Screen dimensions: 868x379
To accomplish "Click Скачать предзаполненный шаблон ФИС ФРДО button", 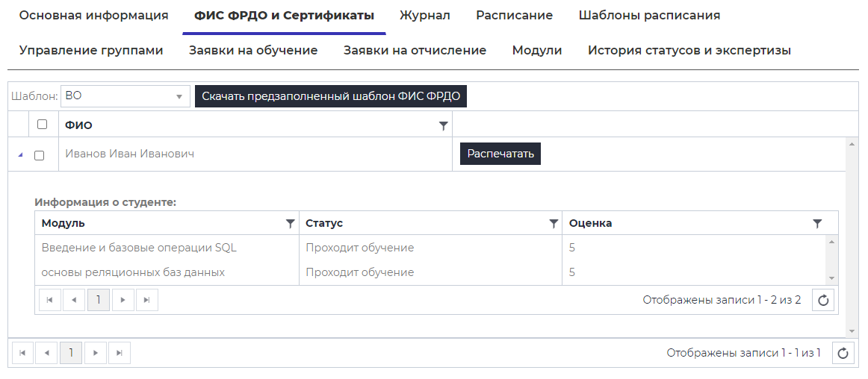I will [x=331, y=96].
